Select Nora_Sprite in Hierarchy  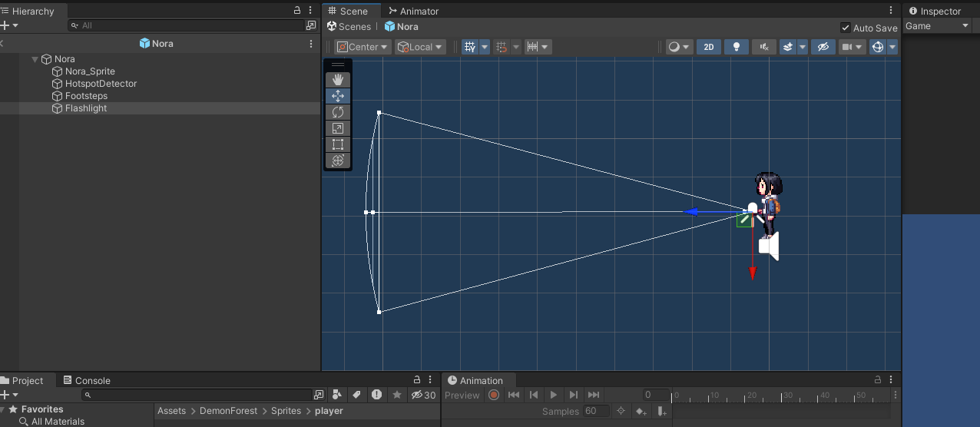point(90,71)
